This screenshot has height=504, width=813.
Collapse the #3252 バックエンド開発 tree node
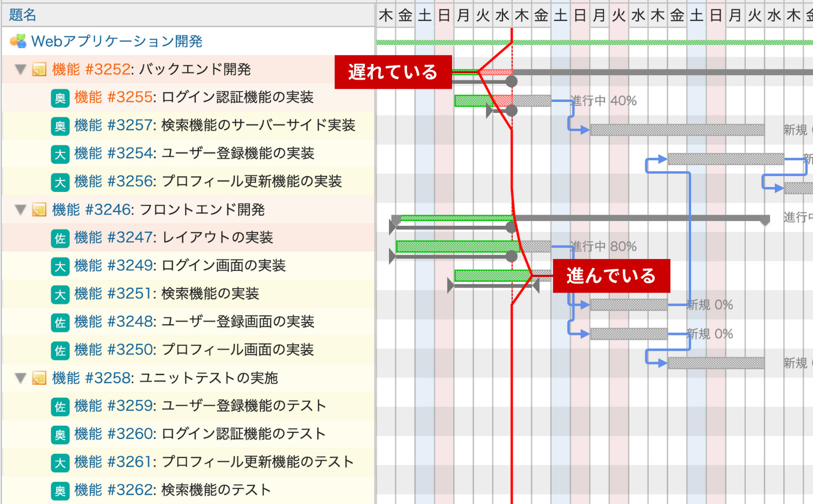click(21, 69)
